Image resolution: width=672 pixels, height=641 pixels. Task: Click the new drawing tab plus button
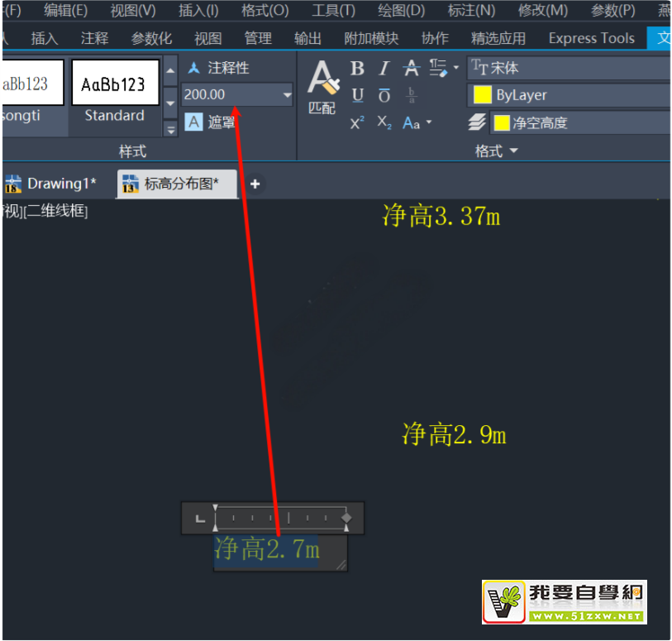pos(255,184)
